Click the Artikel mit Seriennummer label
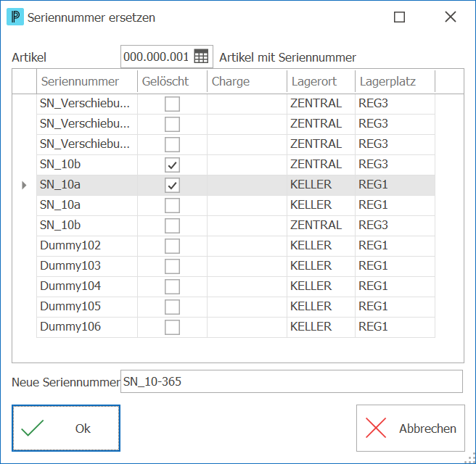This screenshot has width=476, height=464. (x=287, y=57)
